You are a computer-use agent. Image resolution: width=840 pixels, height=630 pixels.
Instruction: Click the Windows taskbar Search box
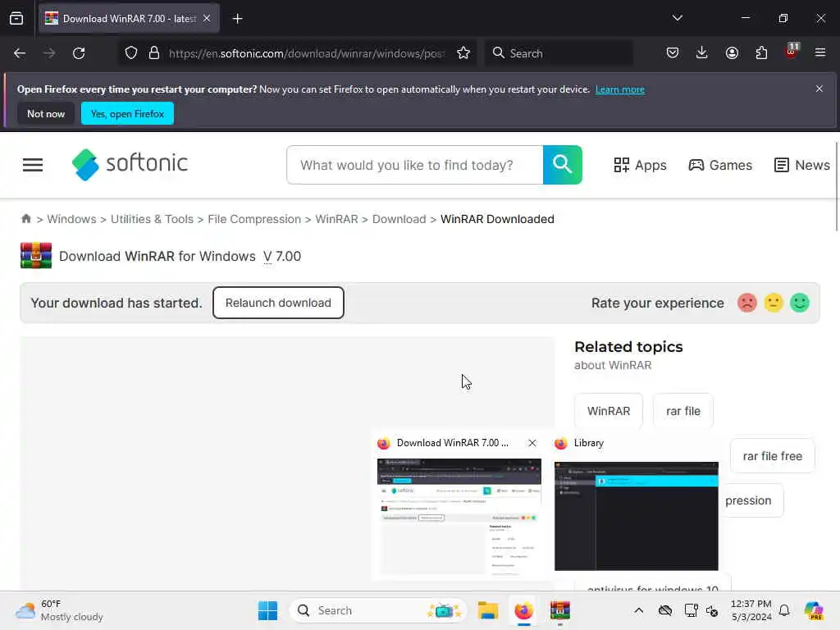tap(377, 610)
